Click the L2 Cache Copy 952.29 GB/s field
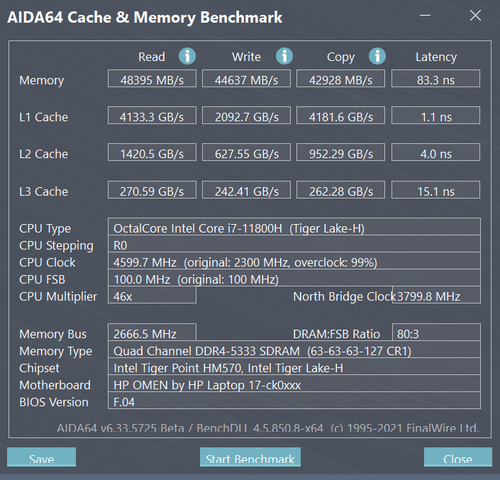The width and height of the screenshot is (500, 480). coord(341,152)
